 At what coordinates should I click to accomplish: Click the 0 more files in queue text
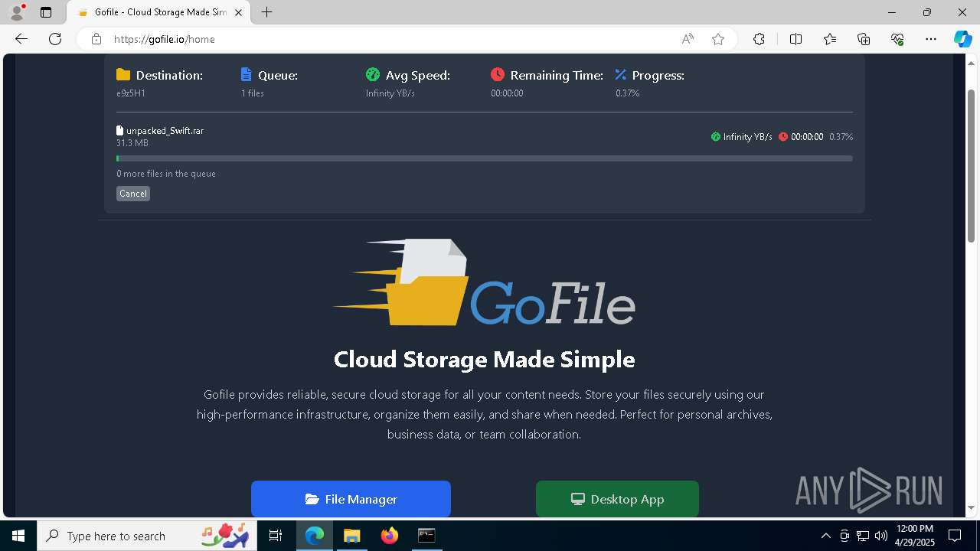[x=166, y=174]
